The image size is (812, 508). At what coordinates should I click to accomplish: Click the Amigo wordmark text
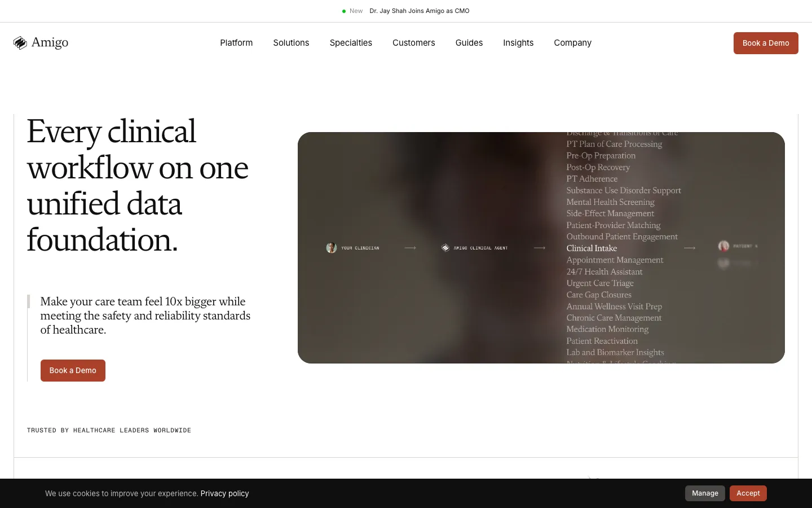pyautogui.click(x=50, y=43)
